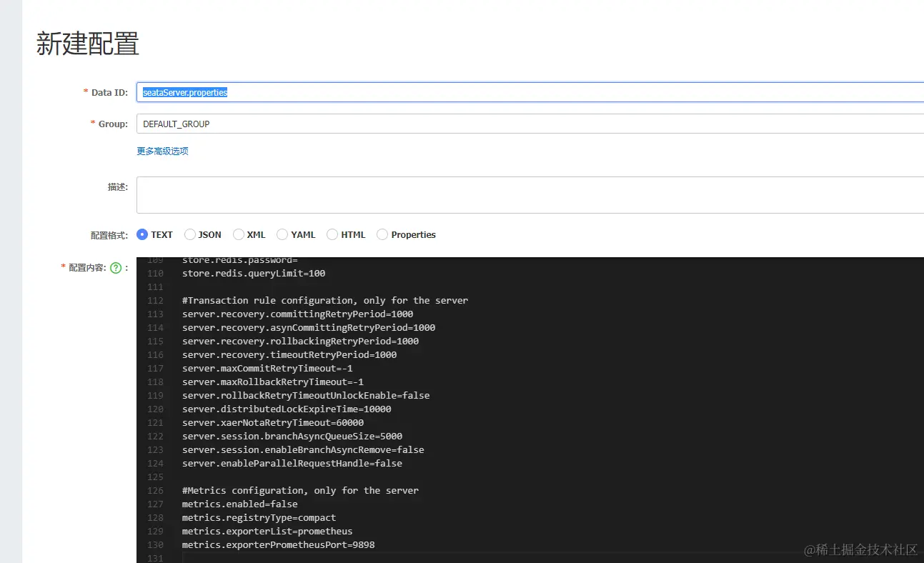924x563 pixels.
Task: Click line number 125 in the gutter
Action: 155,477
